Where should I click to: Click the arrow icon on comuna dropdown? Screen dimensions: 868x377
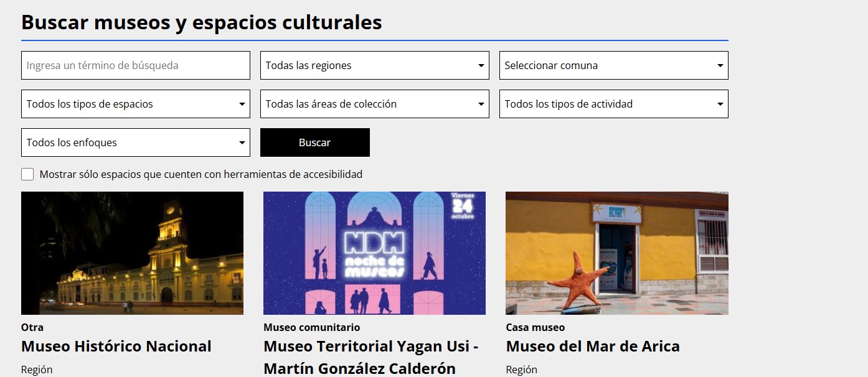click(x=720, y=65)
